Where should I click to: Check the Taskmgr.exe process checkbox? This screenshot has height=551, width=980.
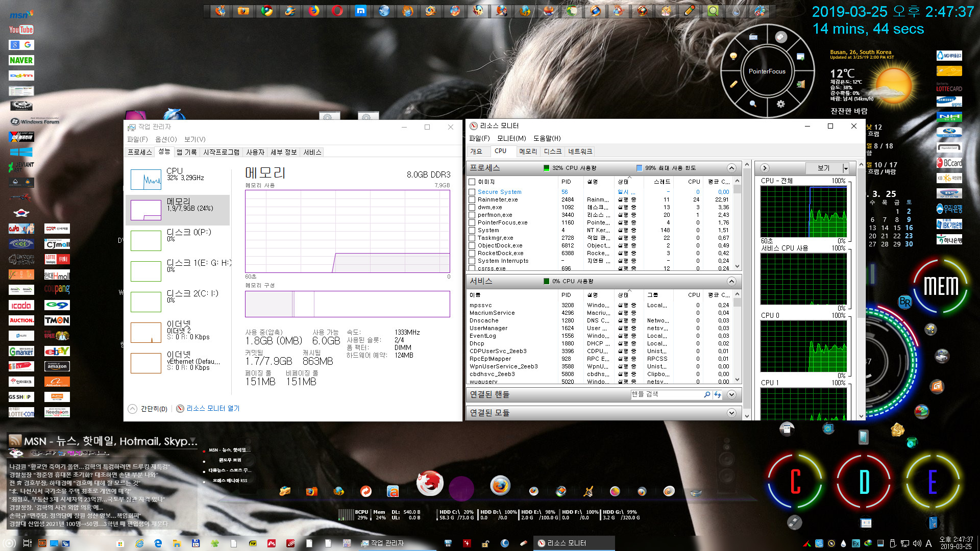[x=472, y=238]
